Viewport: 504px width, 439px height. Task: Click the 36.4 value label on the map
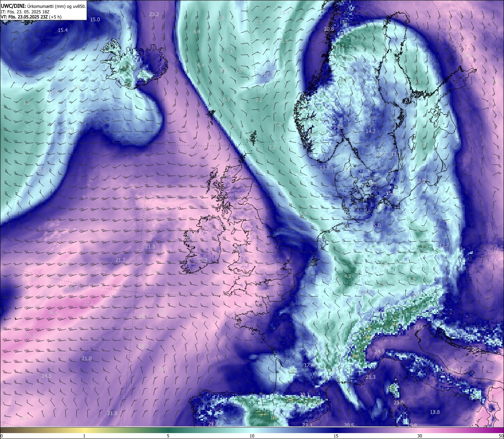click(53, 312)
